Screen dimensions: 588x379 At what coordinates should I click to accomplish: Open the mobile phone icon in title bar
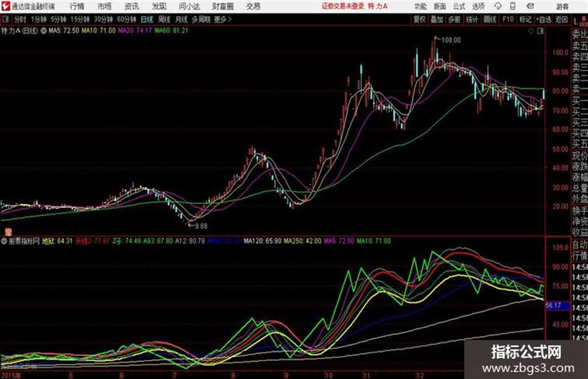pyautogui.click(x=513, y=6)
